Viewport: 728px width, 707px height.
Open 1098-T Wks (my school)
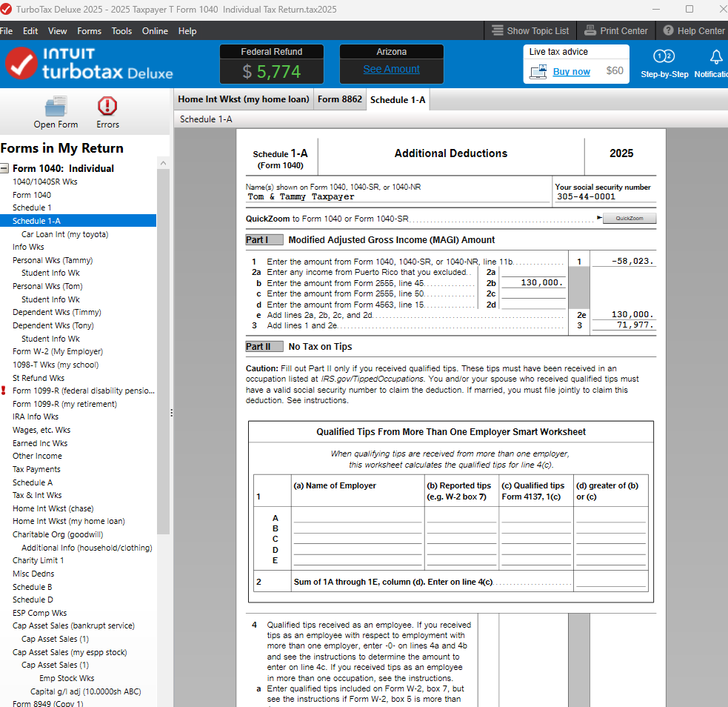click(x=56, y=365)
